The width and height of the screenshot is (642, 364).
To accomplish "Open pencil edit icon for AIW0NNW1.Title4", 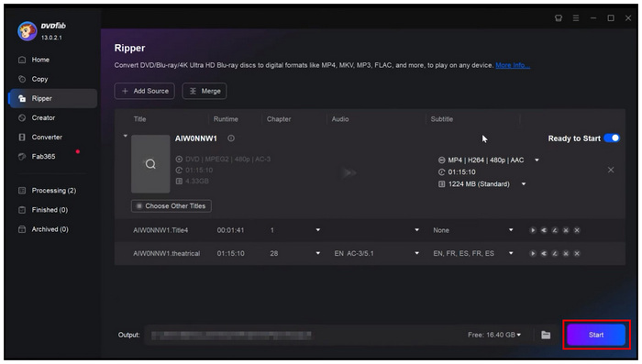I will [555, 230].
